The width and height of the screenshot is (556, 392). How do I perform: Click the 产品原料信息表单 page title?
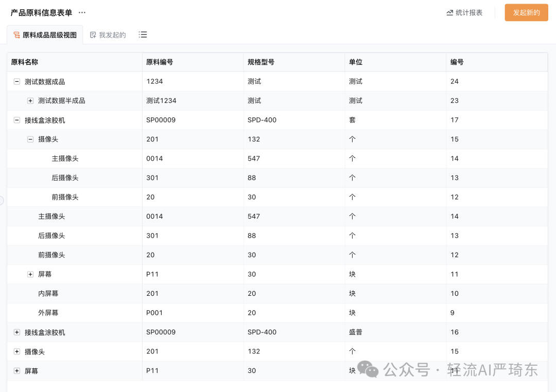click(41, 13)
